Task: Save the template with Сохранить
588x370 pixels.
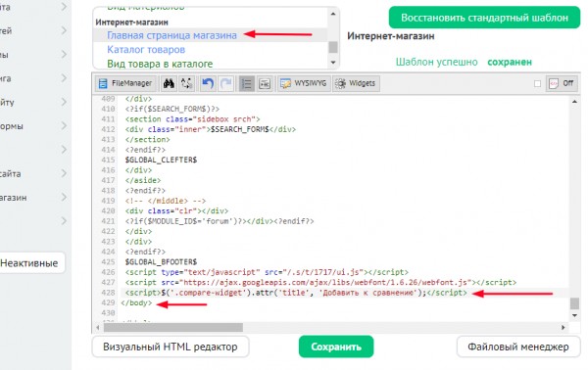Action: 336,347
